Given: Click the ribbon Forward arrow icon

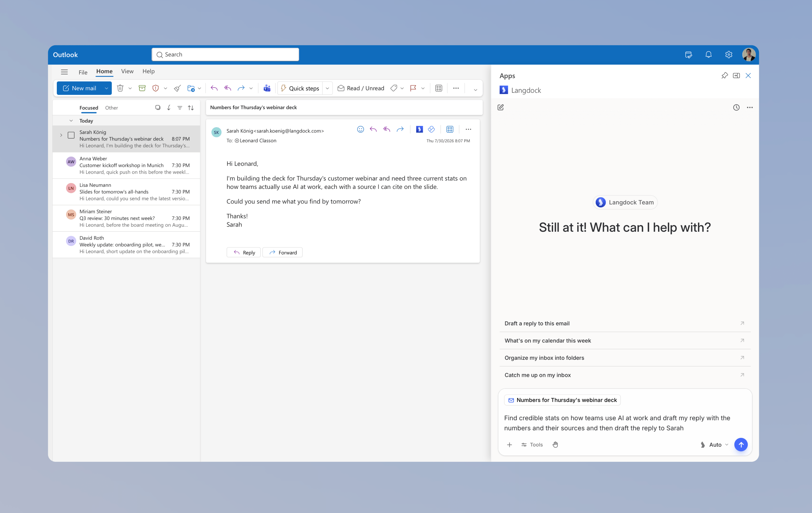Looking at the screenshot, I should 241,88.
